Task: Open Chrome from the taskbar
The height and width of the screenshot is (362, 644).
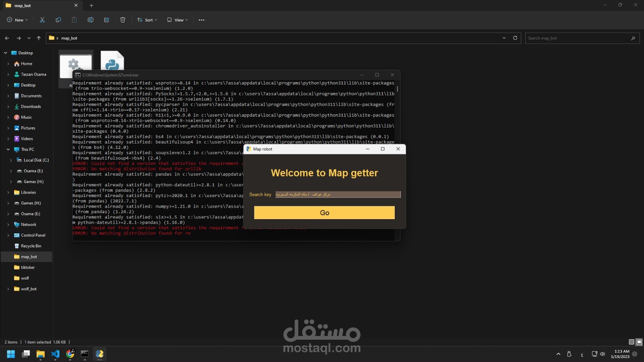Action: click(70, 354)
